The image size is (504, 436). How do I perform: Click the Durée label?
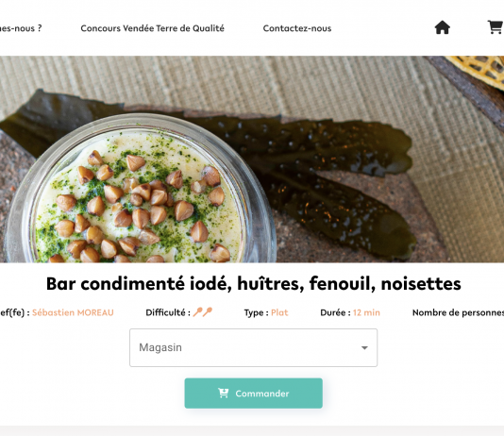[x=335, y=312]
